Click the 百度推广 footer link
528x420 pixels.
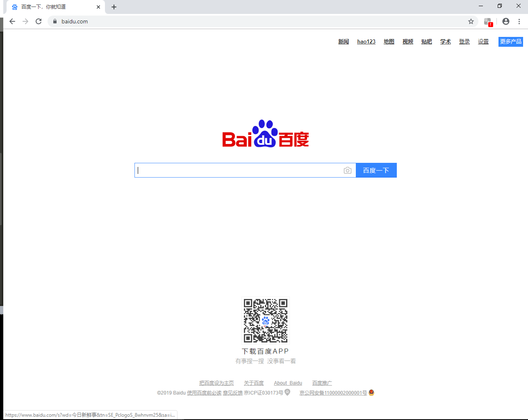point(322,383)
